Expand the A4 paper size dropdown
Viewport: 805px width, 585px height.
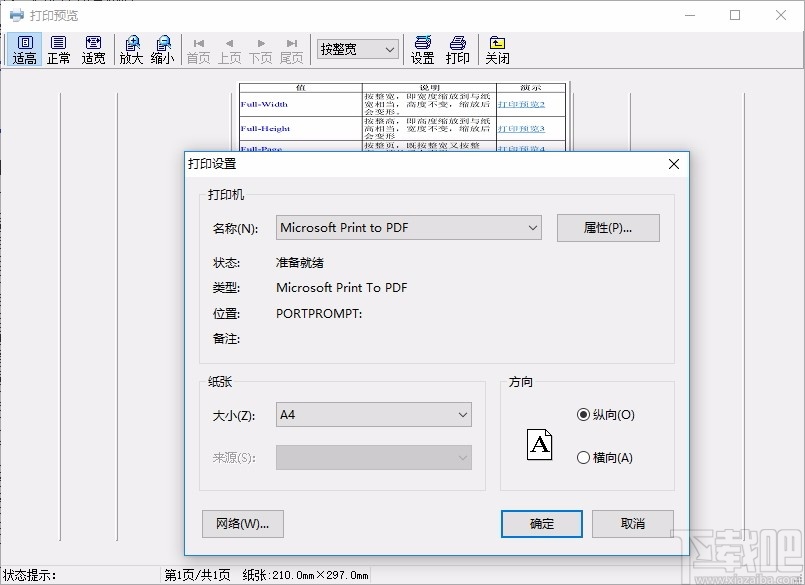point(461,414)
